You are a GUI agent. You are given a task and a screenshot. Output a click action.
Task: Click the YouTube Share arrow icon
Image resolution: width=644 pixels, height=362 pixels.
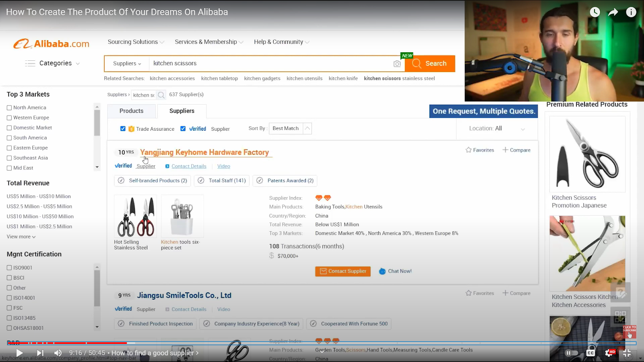[613, 12]
